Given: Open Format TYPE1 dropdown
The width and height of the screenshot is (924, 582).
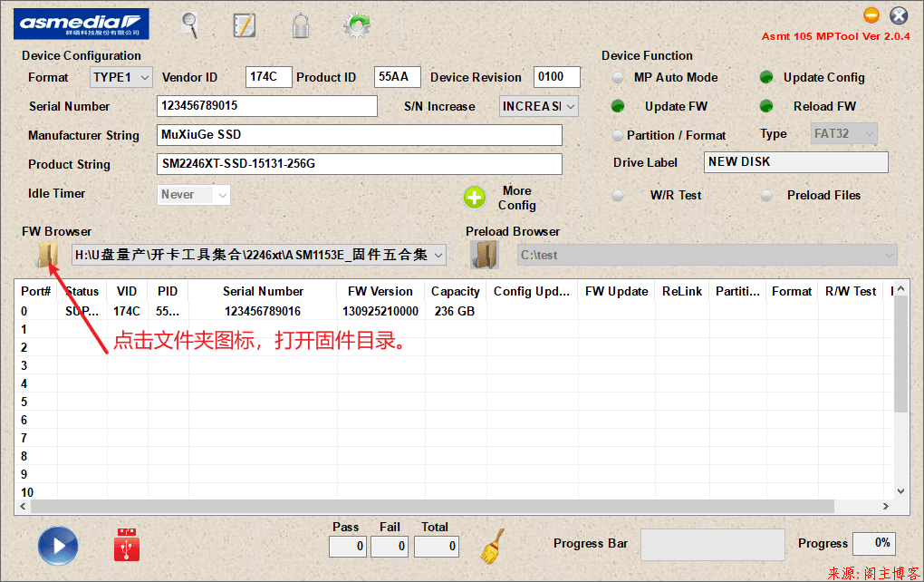Looking at the screenshot, I should (x=120, y=77).
